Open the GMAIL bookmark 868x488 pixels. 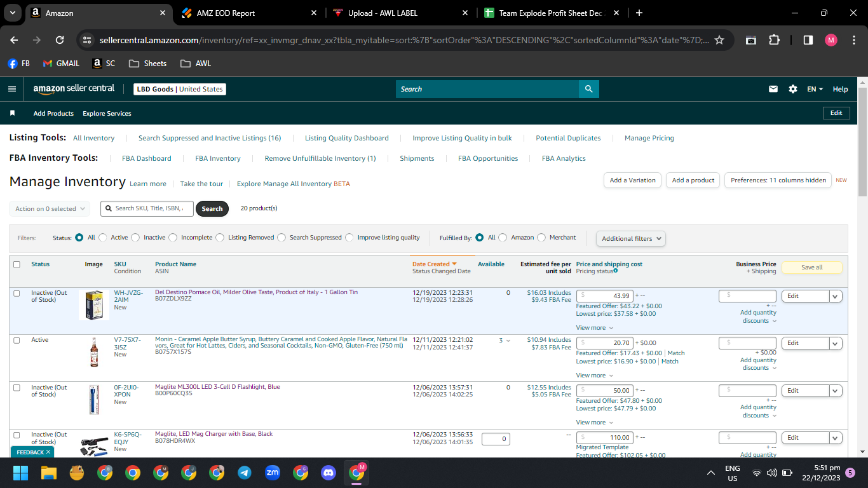61,64
